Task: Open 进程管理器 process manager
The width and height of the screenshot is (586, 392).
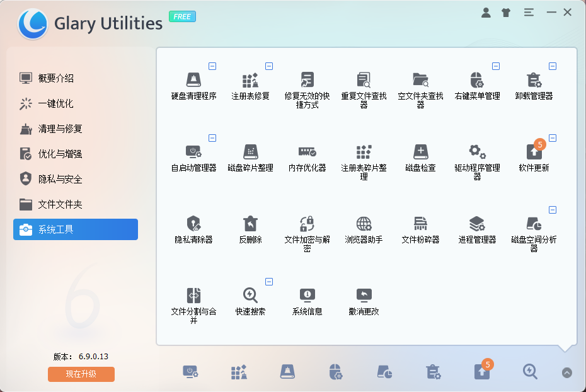Action: tap(477, 230)
